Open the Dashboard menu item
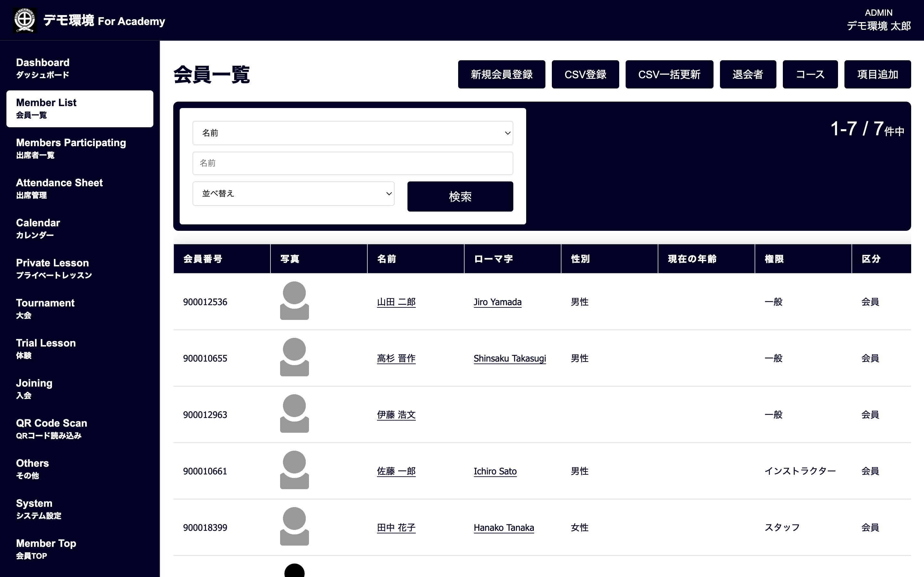Image resolution: width=924 pixels, height=577 pixels. click(42, 68)
